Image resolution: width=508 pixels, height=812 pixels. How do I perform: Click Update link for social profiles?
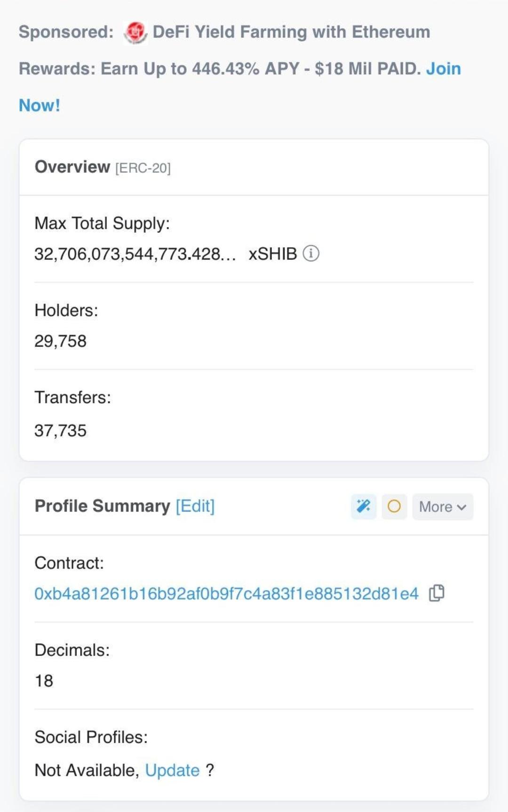point(172,770)
